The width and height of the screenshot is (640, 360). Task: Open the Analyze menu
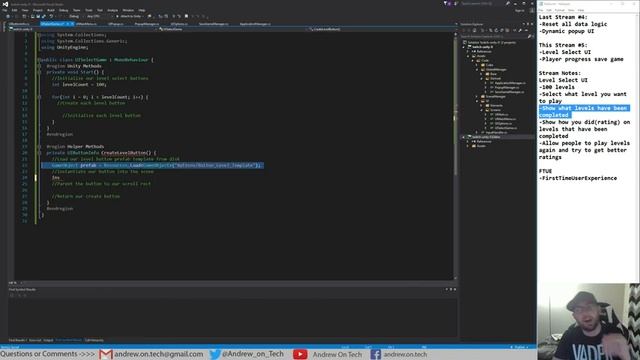point(113,10)
